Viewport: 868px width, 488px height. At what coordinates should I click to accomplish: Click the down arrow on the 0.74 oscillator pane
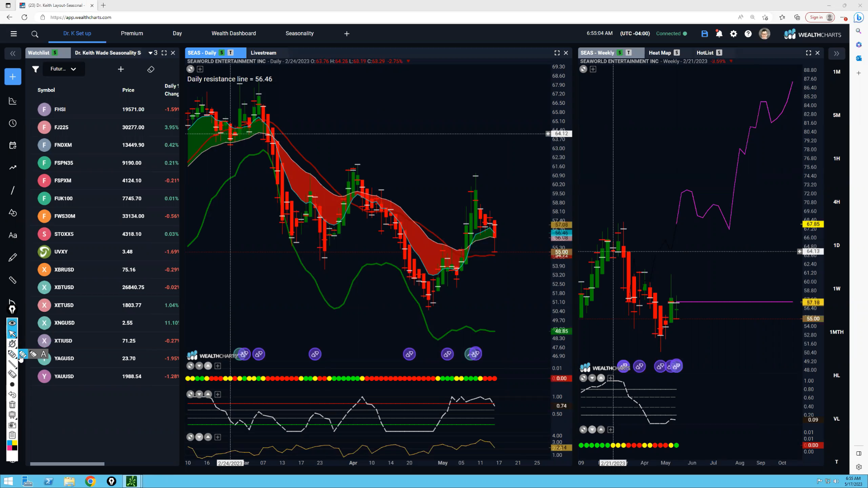(x=199, y=394)
